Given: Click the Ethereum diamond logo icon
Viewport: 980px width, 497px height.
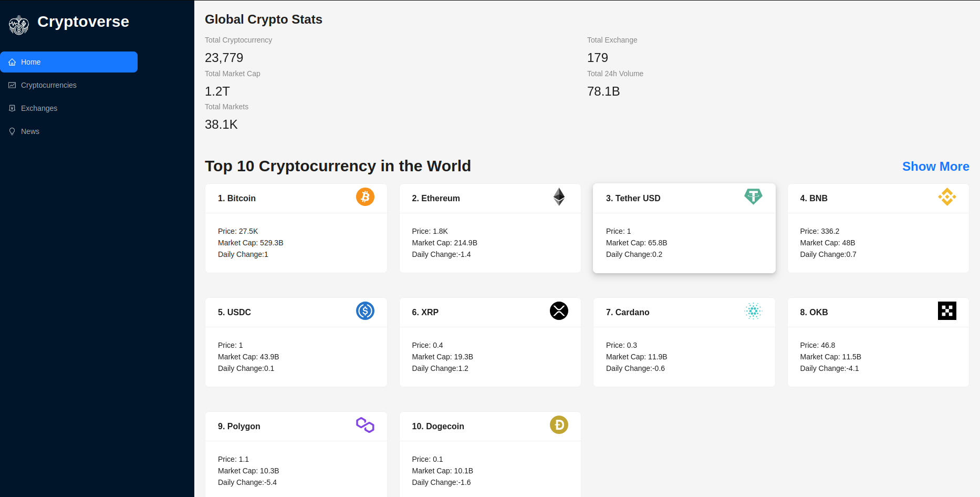Looking at the screenshot, I should (559, 197).
